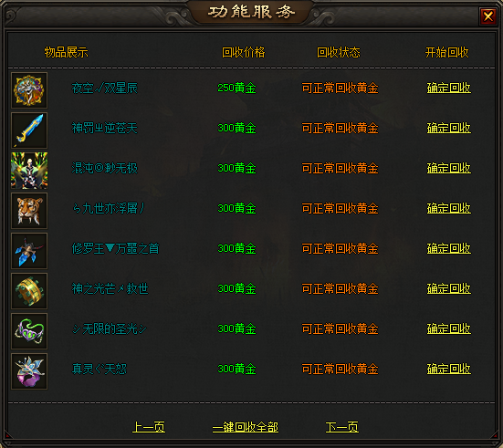Viewport: 503px width, 448px height.
Task: Select the purple flower pouch icon 真灵天怒
Action: [x=29, y=371]
